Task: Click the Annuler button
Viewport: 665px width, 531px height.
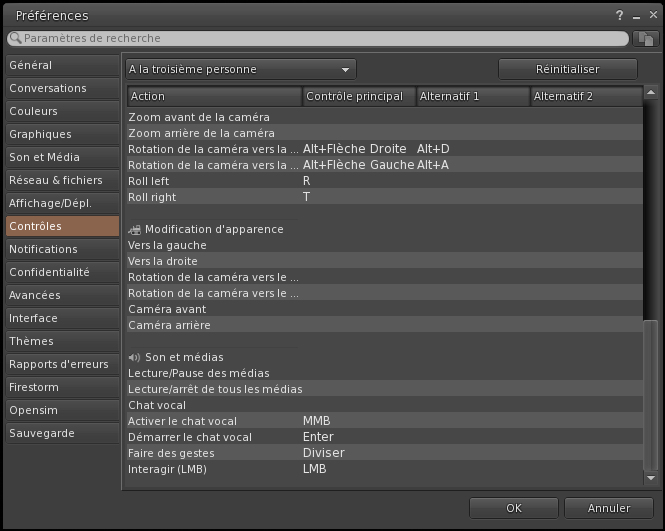Action: (609, 508)
